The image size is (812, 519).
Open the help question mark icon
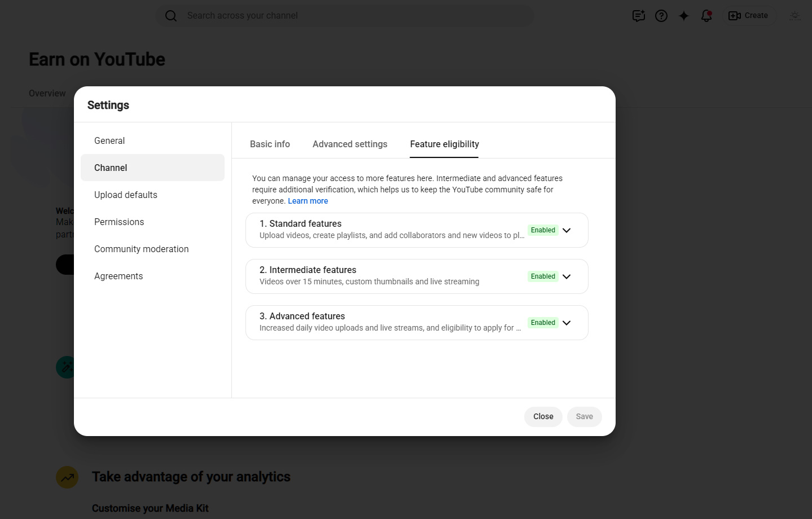661,16
